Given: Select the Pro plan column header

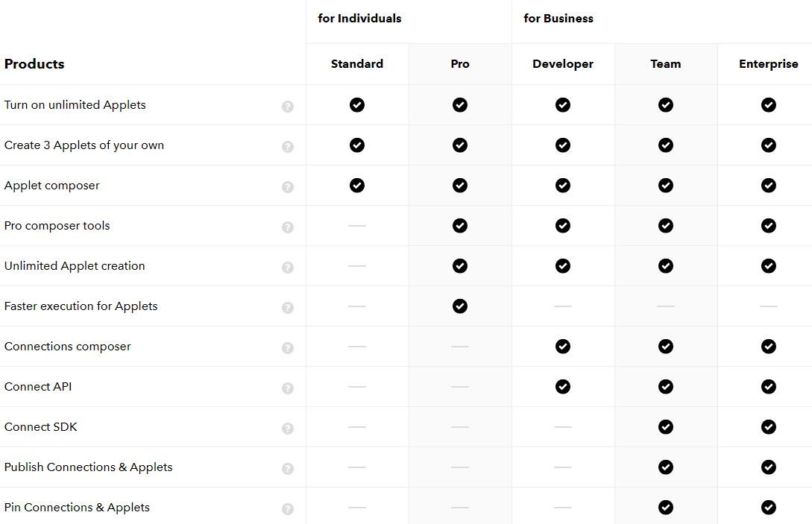Looking at the screenshot, I should tap(460, 64).
